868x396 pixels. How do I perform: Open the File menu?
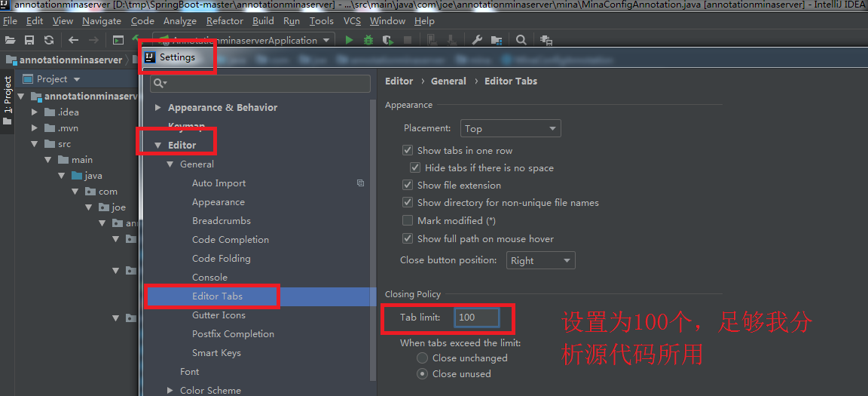pyautogui.click(x=10, y=21)
